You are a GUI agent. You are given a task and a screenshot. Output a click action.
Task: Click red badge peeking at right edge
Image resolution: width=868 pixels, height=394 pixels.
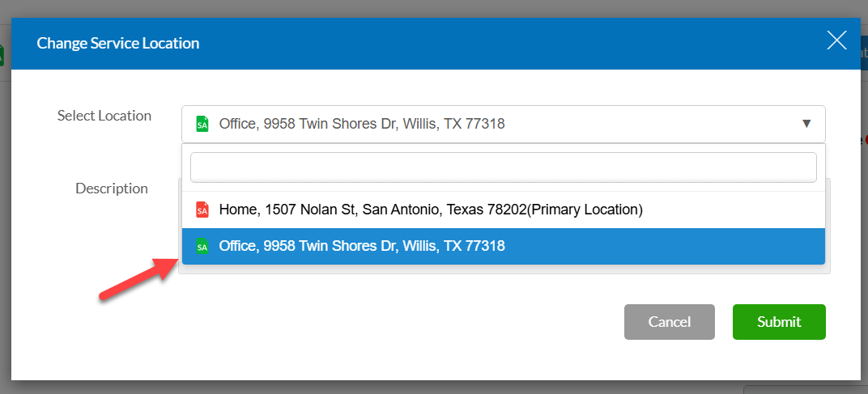pos(864,139)
